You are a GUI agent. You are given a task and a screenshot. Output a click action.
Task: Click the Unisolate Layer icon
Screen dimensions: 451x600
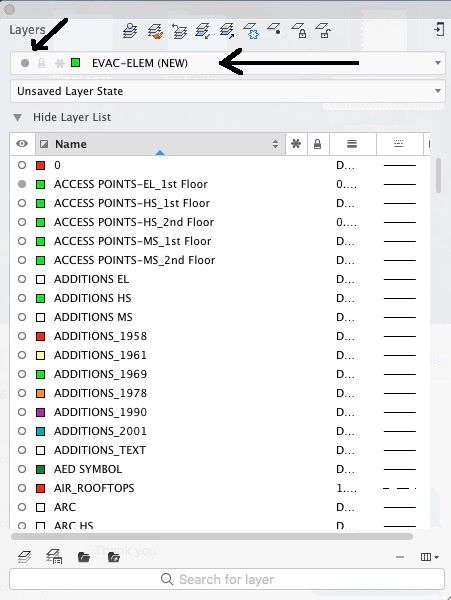tap(227, 31)
